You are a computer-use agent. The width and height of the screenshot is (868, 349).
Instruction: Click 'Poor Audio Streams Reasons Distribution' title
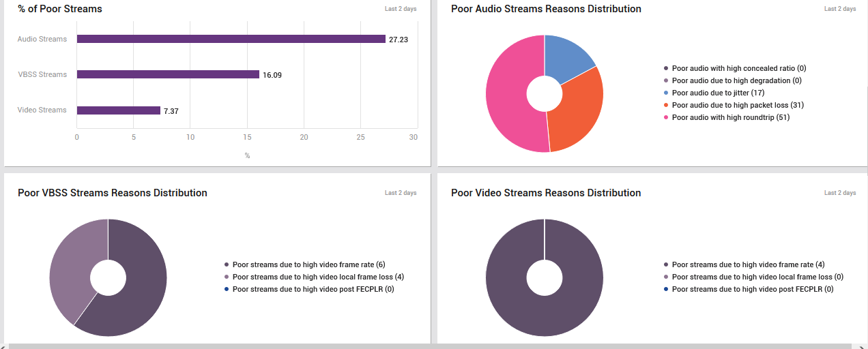coord(546,9)
